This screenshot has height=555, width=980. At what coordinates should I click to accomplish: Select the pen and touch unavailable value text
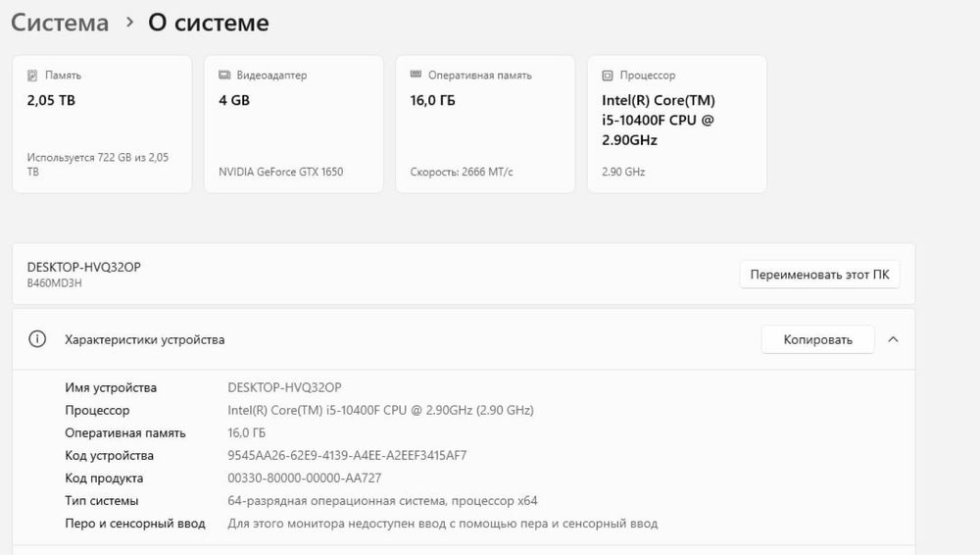coord(443,523)
